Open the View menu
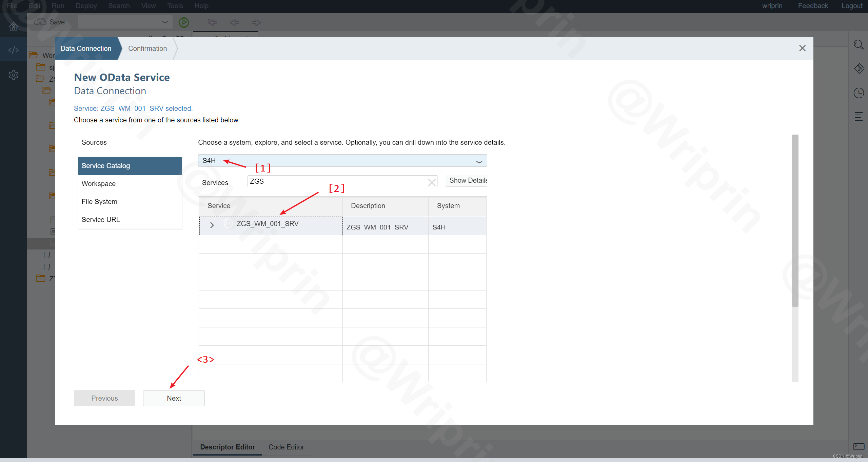The height and width of the screenshot is (462, 868). click(149, 6)
